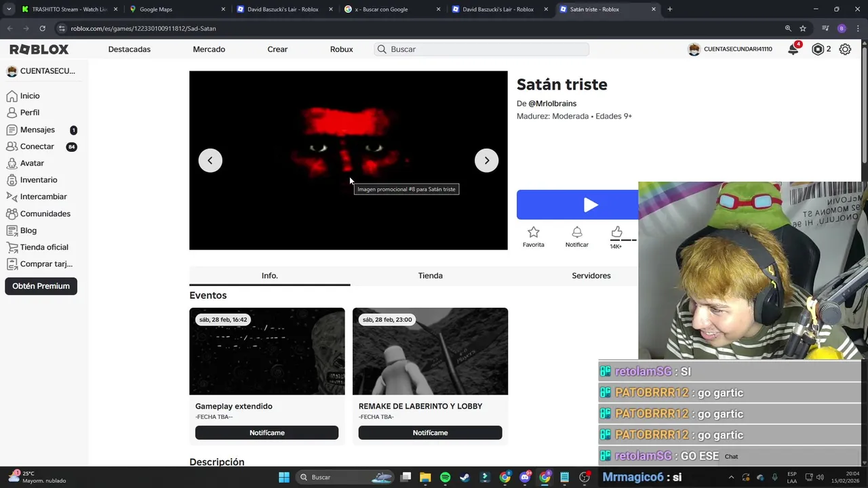The height and width of the screenshot is (488, 868).
Task: Add the game to Favorita
Action: click(533, 237)
